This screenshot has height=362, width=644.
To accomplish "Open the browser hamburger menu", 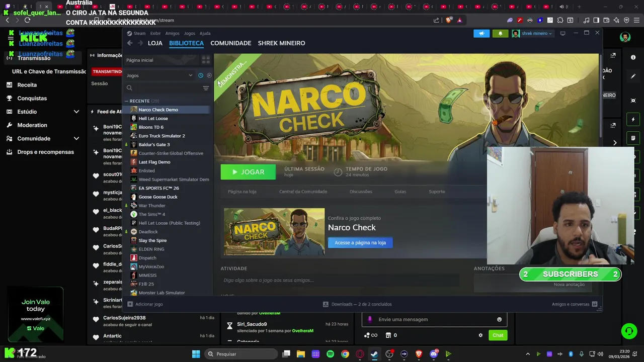I will point(636,20).
